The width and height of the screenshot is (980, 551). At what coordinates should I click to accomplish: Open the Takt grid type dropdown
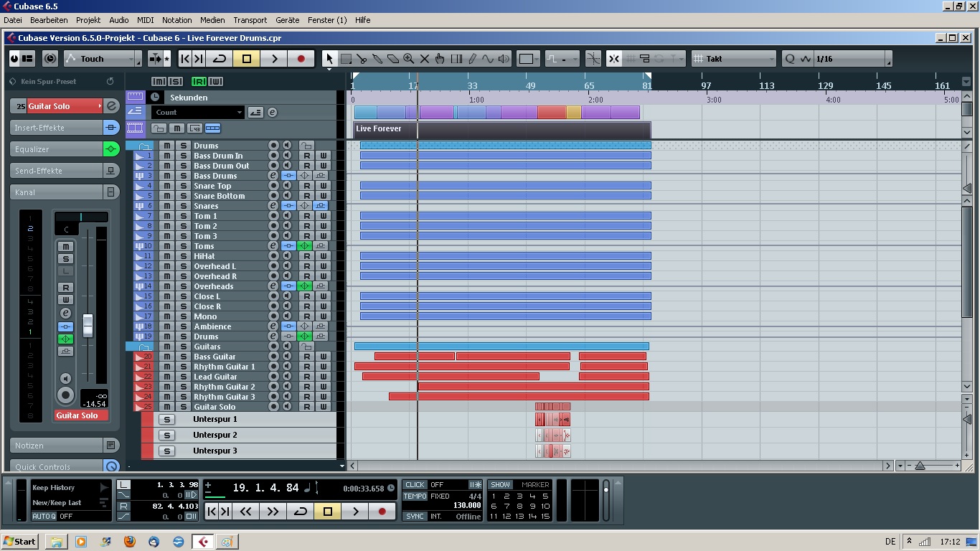click(735, 59)
